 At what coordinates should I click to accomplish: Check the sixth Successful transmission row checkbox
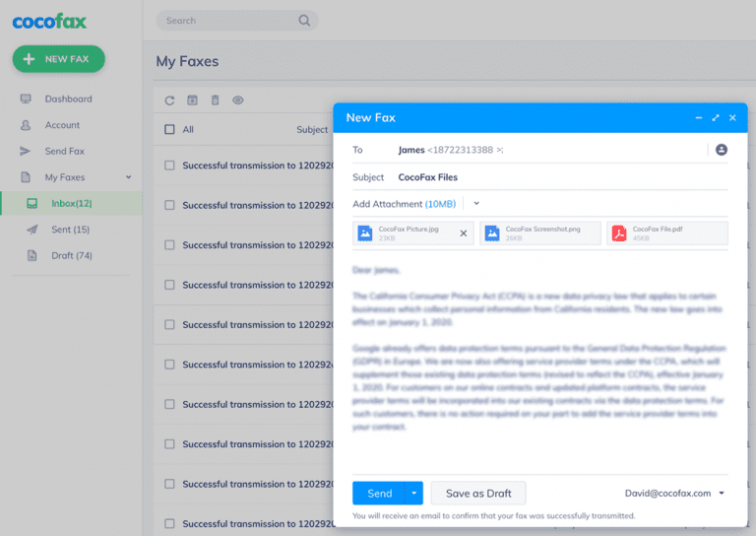[x=169, y=365]
